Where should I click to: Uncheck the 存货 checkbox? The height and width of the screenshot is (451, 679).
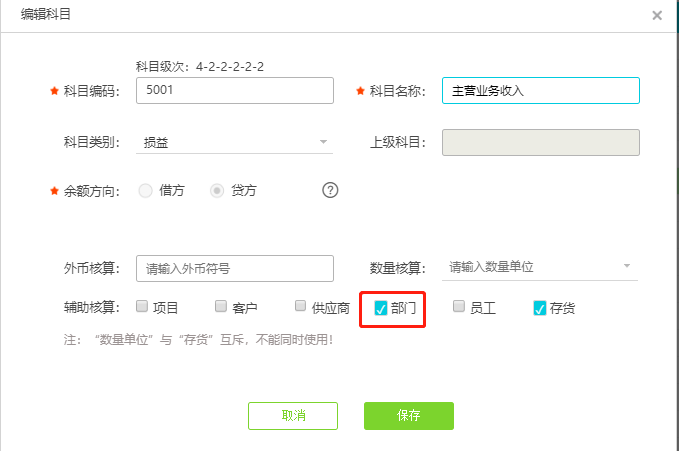(x=540, y=308)
